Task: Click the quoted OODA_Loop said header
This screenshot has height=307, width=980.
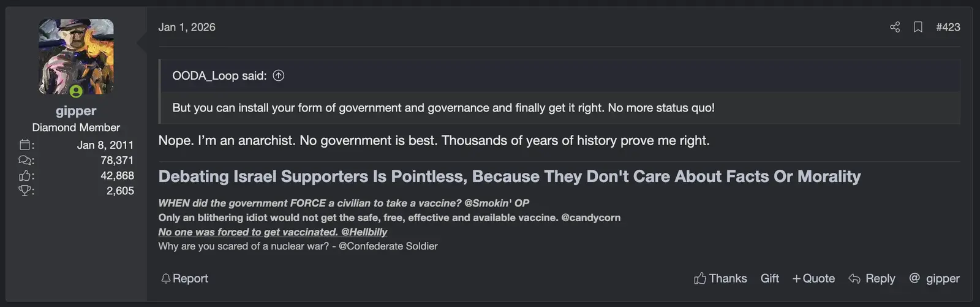Action: (x=219, y=75)
